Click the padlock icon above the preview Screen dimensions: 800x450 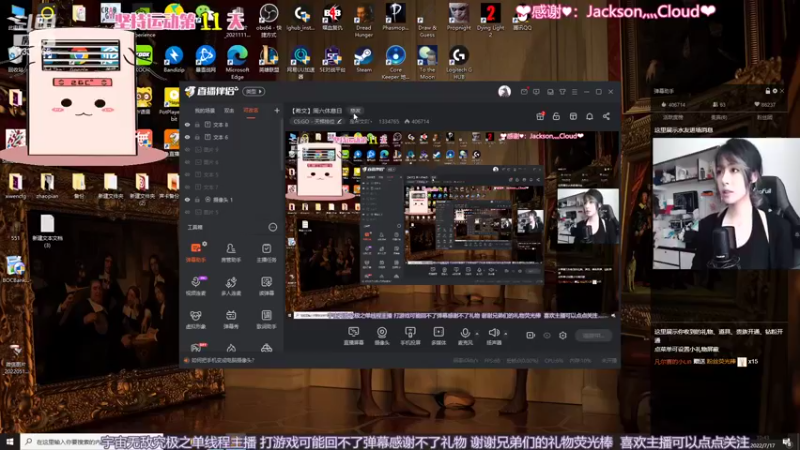pyautogui.click(x=556, y=116)
